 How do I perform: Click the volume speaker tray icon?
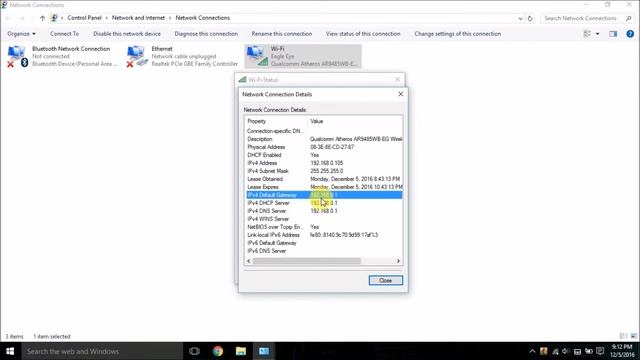click(566, 351)
